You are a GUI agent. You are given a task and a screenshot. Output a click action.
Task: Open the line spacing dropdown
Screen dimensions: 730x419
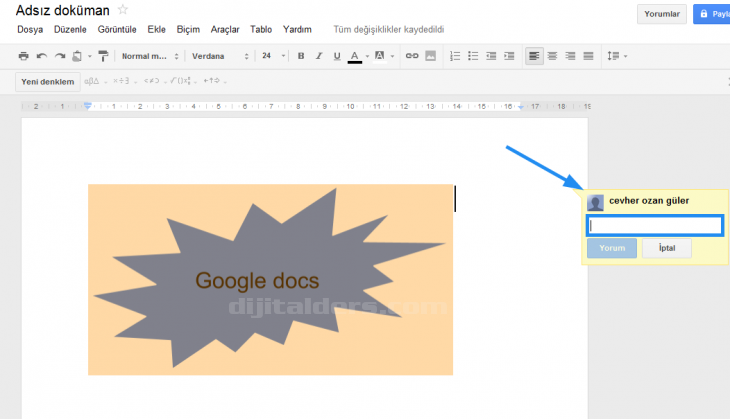617,56
